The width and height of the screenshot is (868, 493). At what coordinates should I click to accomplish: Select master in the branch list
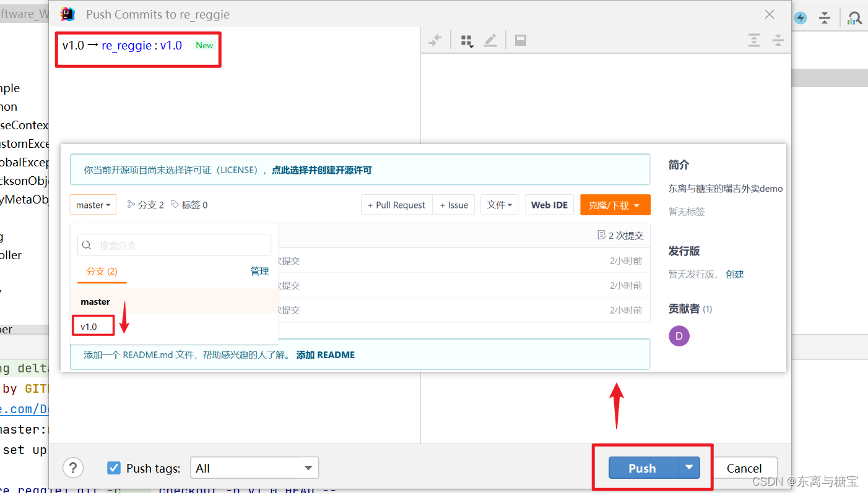tap(174, 301)
